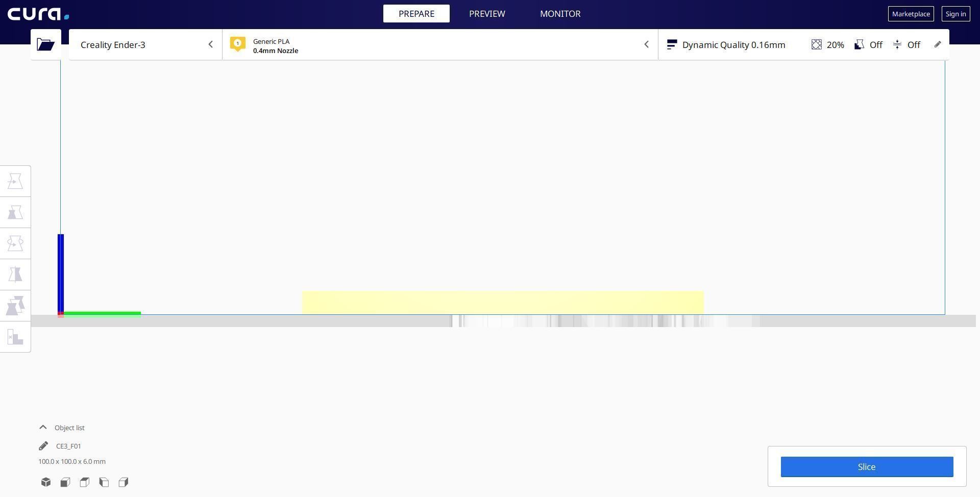Image resolution: width=980 pixels, height=497 pixels.
Task: Switch to the front view cube icon
Action: tap(65, 482)
